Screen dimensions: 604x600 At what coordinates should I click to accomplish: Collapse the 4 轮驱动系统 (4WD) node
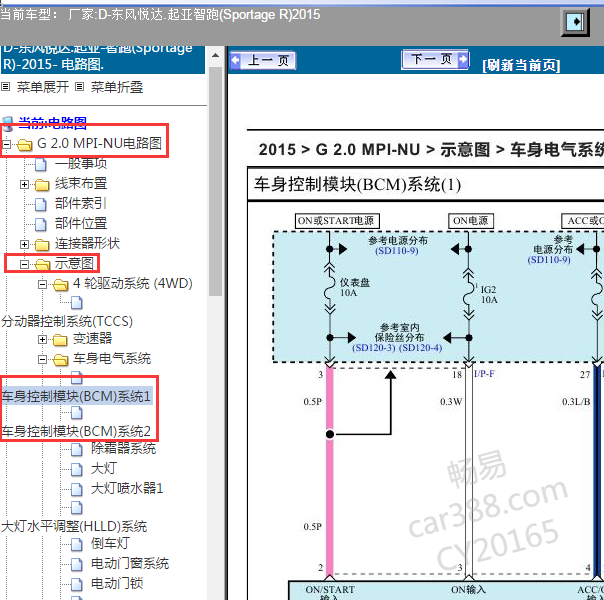point(42,285)
